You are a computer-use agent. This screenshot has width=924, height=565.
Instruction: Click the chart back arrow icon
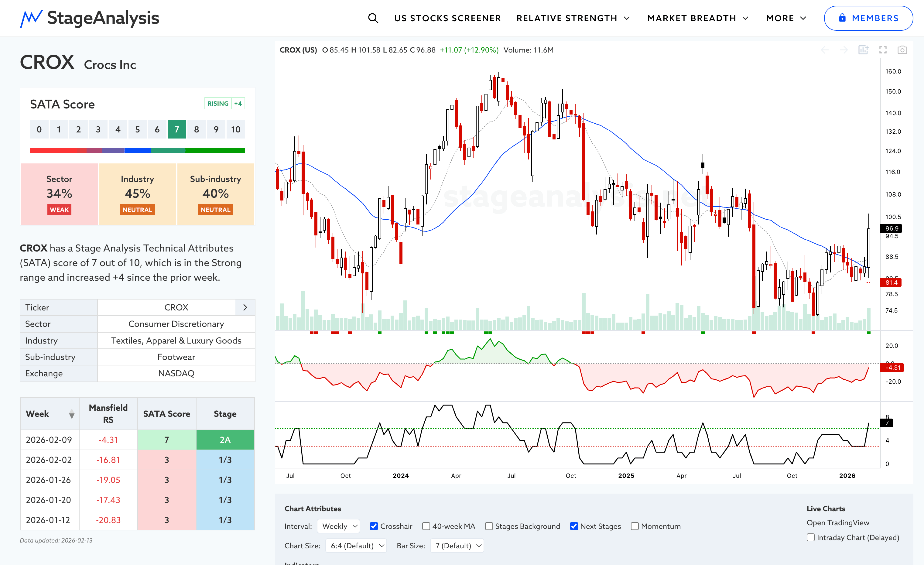(x=825, y=50)
